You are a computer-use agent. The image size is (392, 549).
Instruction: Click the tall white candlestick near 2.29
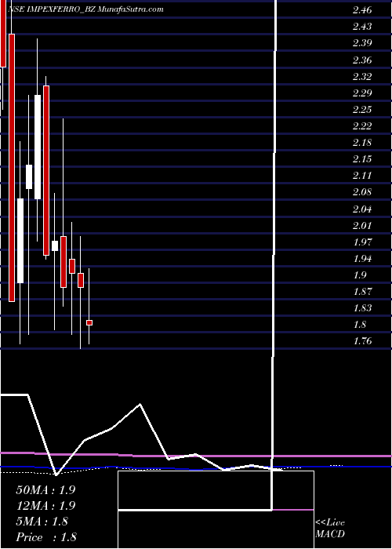point(38,147)
